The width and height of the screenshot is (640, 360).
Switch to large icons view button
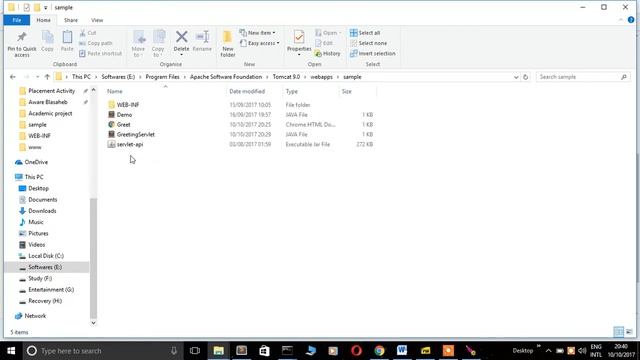coord(629,332)
